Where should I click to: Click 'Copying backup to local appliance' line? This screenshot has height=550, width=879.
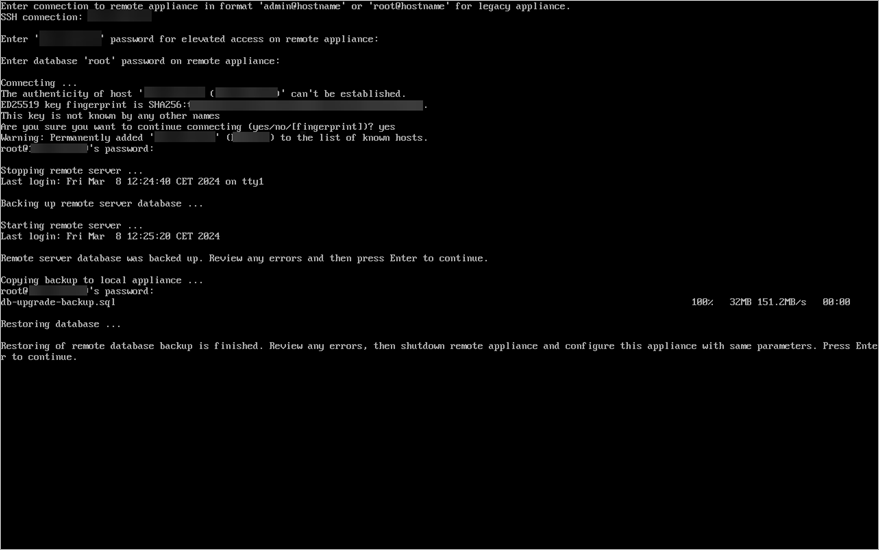click(x=101, y=280)
